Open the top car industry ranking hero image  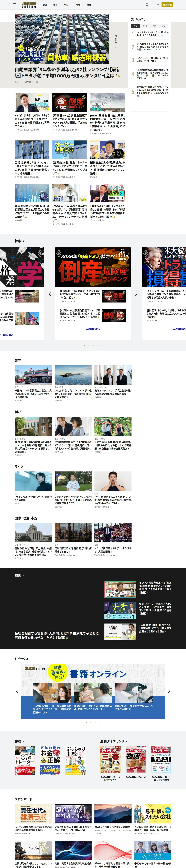click(62, 39)
